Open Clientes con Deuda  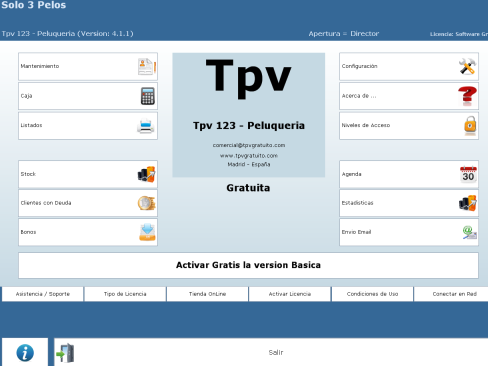click(x=88, y=203)
